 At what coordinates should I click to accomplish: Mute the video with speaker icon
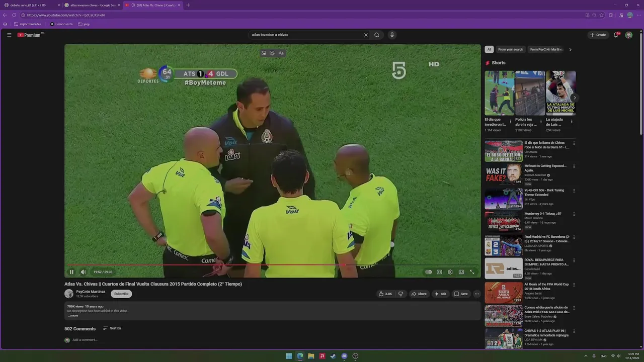84,272
